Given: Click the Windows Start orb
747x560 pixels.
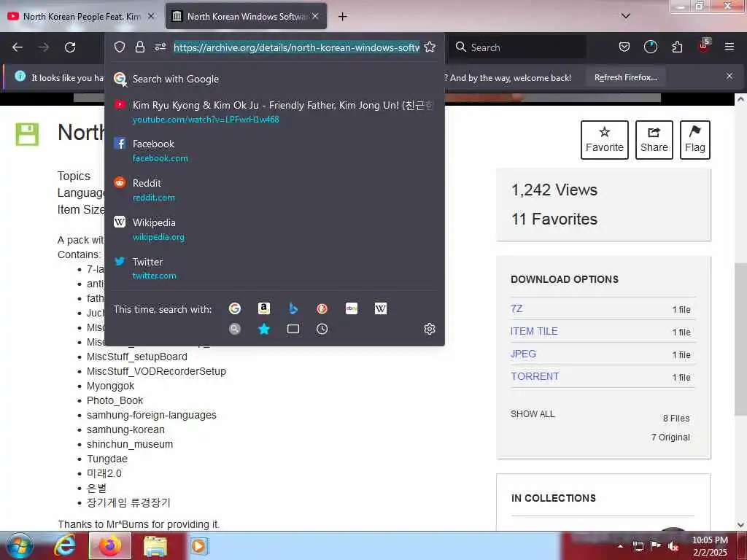Looking at the screenshot, I should click(x=20, y=545).
